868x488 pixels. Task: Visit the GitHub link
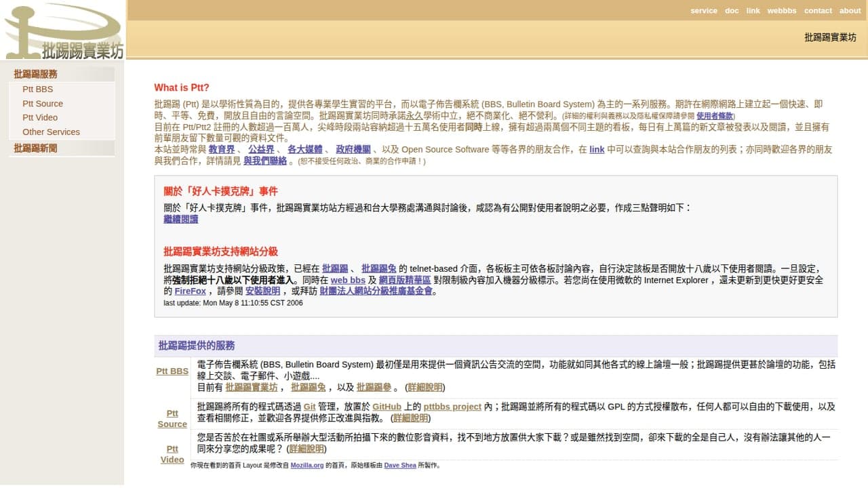tap(387, 407)
